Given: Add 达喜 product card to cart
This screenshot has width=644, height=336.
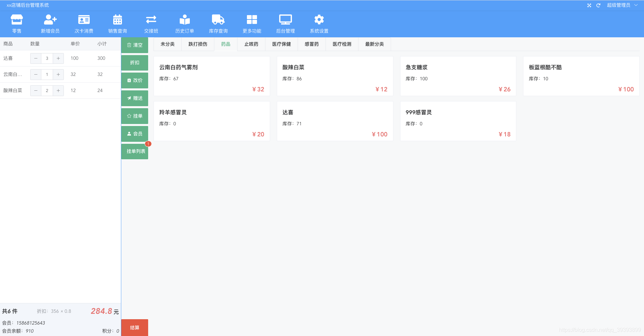Looking at the screenshot, I should 335,121.
